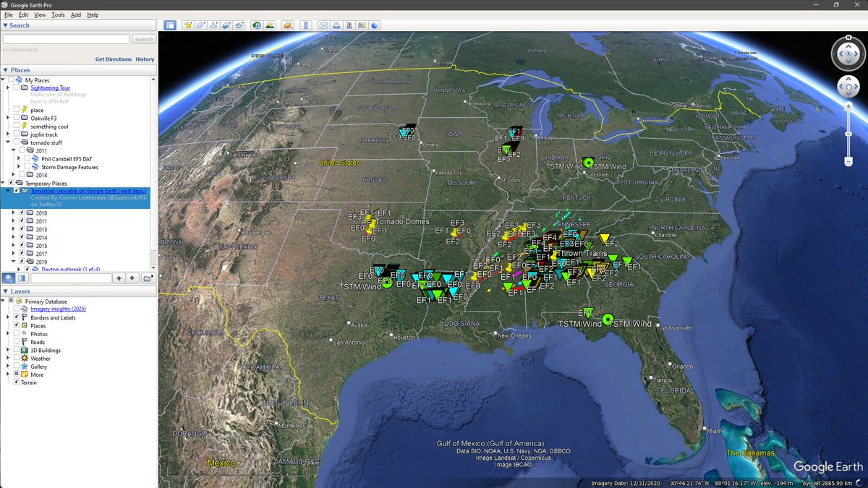868x488 pixels.
Task: Click the Search button
Action: click(144, 39)
